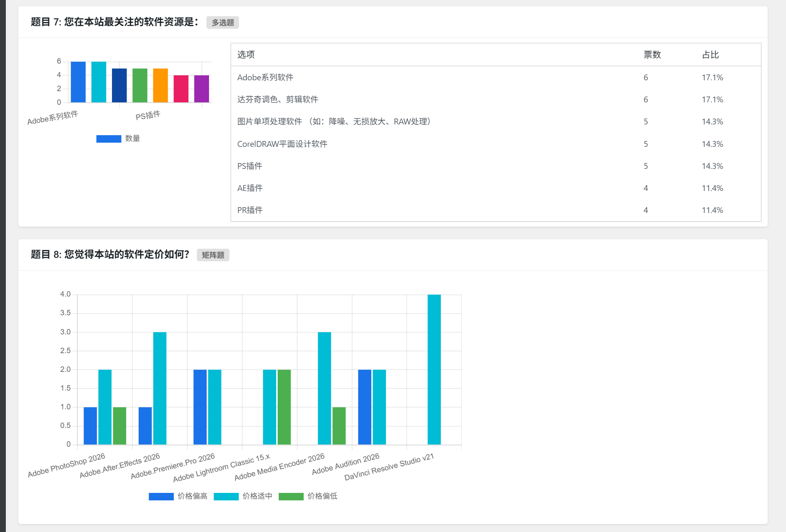Click the first blue bar in question 7 chart
Screen dimensions: 786x532
pyautogui.click(x=78, y=82)
